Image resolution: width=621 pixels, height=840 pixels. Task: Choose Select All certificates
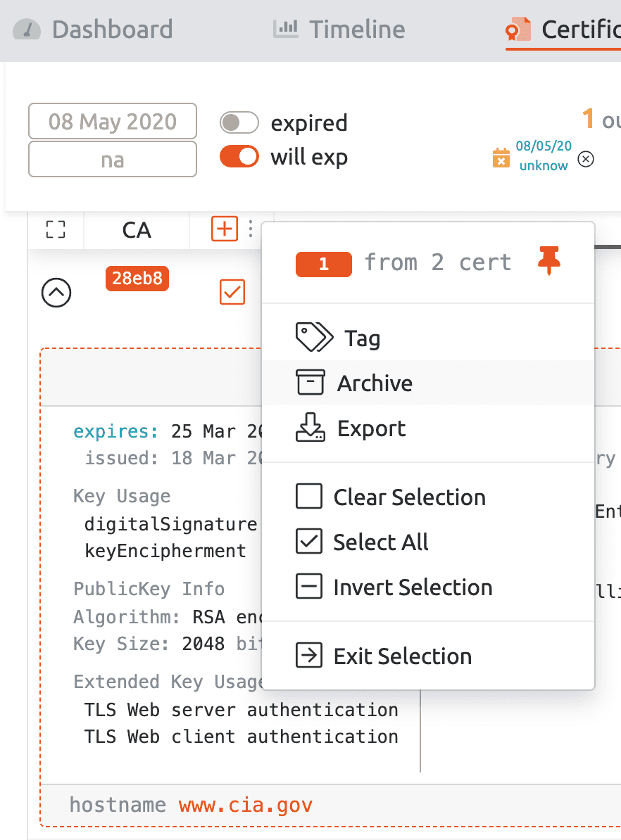click(380, 542)
